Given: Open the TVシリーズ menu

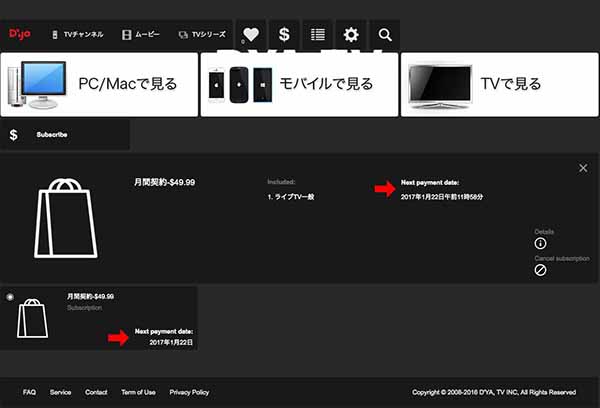Looking at the screenshot, I should pos(202,34).
